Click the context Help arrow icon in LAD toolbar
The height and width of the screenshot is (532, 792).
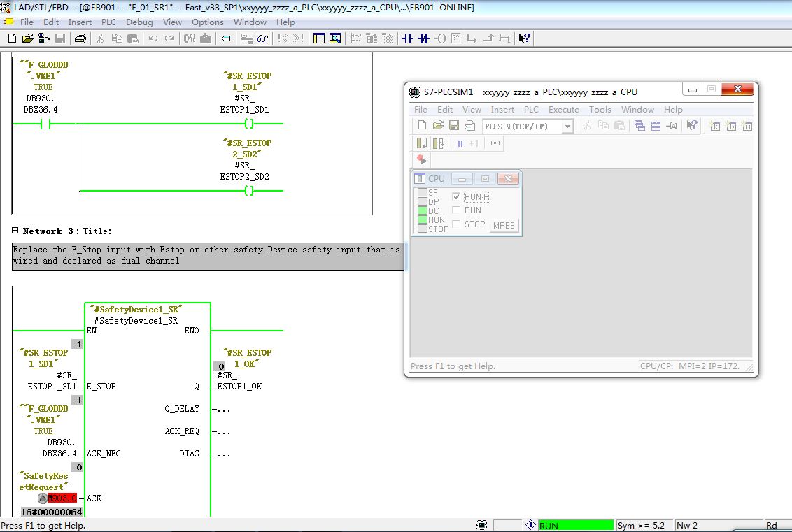click(524, 38)
